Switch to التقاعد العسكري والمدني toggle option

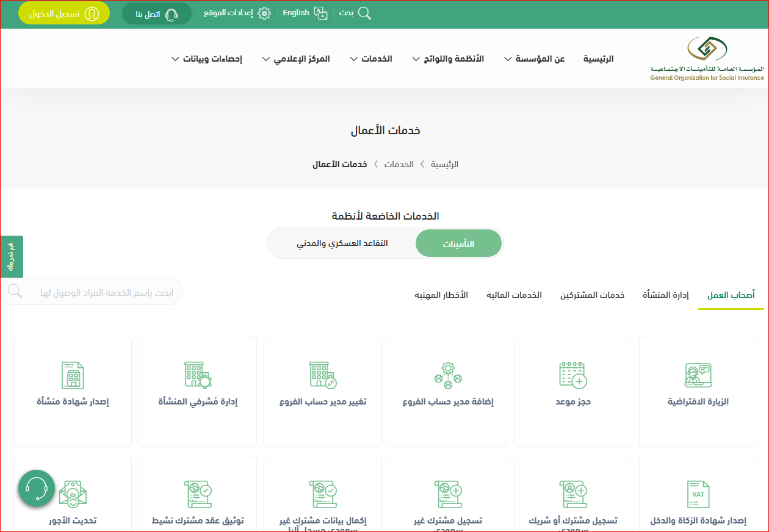(342, 243)
